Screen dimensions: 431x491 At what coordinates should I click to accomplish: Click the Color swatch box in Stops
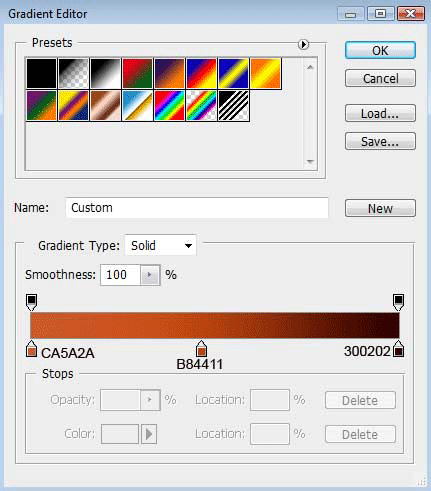click(x=120, y=434)
